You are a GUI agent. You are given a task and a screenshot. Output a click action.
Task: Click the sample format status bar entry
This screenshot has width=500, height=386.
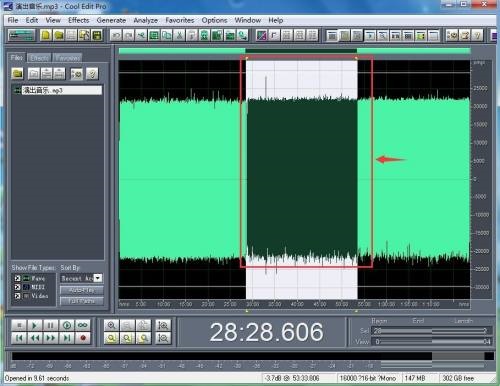368,378
